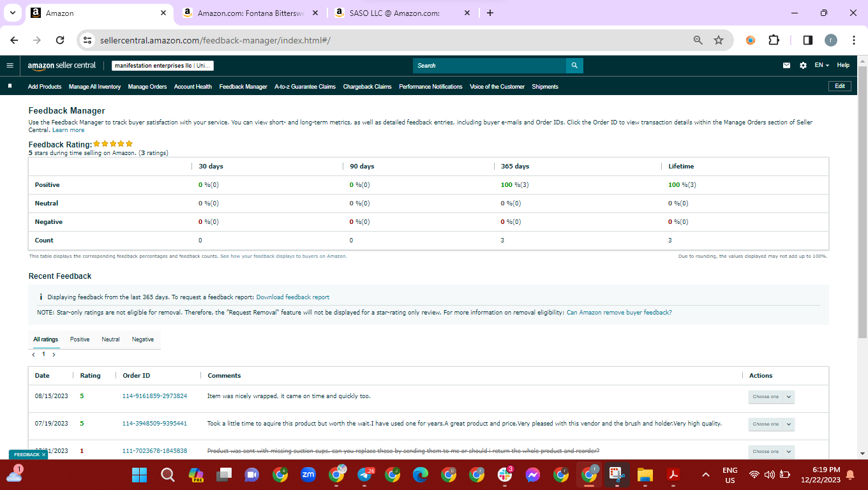Open Manage All Inventory in the nav bar
Image resolution: width=868 pixels, height=490 pixels.
[x=94, y=87]
